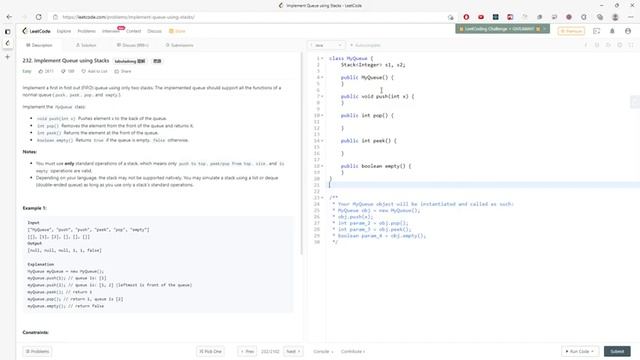Open the Store nav item
Image resolution: width=640 pixels, height=360 pixels.
point(178,31)
